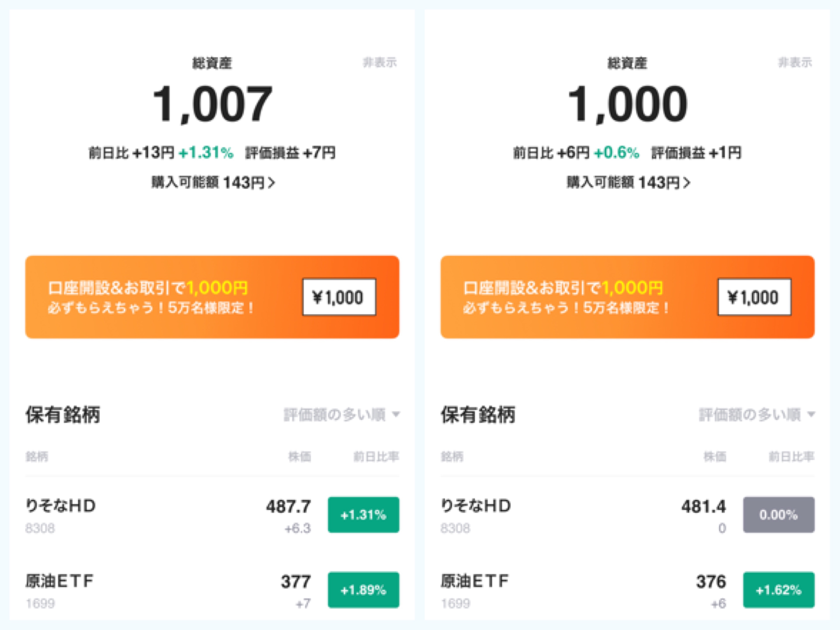This screenshot has width=840, height=630.
Task: Click the ¥1,000 coupon badge in left banner
Action: point(339,297)
